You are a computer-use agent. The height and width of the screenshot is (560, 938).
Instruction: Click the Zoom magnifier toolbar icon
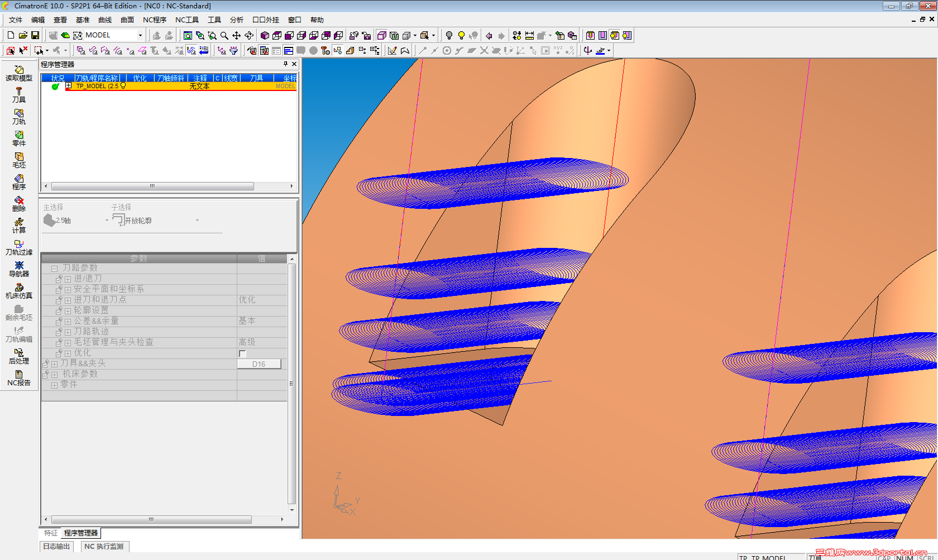[224, 35]
